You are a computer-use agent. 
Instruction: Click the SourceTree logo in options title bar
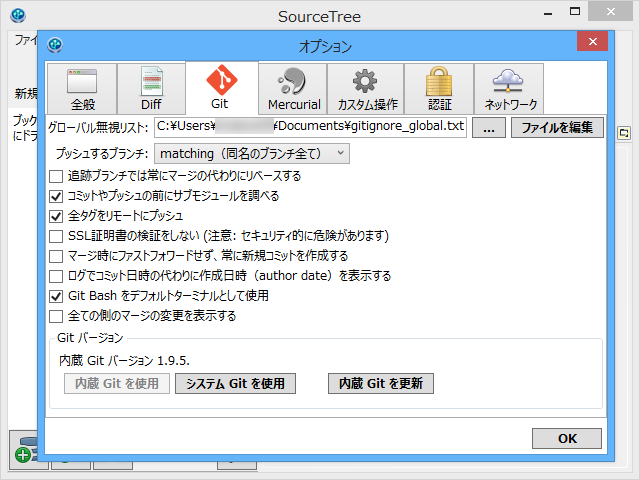pyautogui.click(x=55, y=44)
